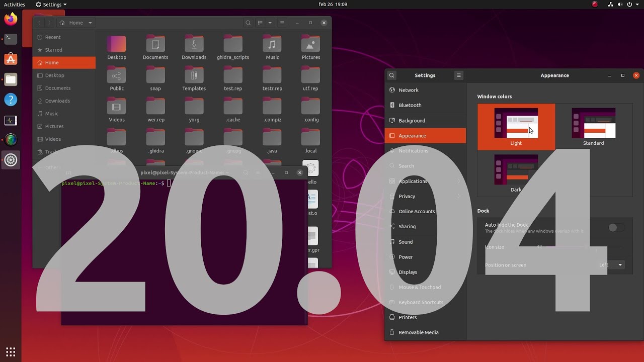Click the terminal command prompt
Image resolution: width=644 pixels, height=362 pixels.
(116, 184)
